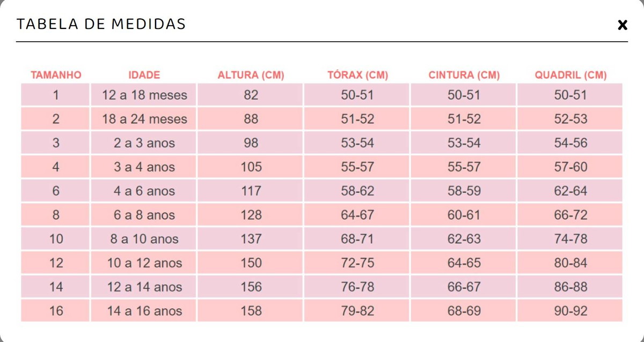Select size 6 in the TAMANHO column
Viewport: 644px width, 342px height.
pyautogui.click(x=56, y=191)
